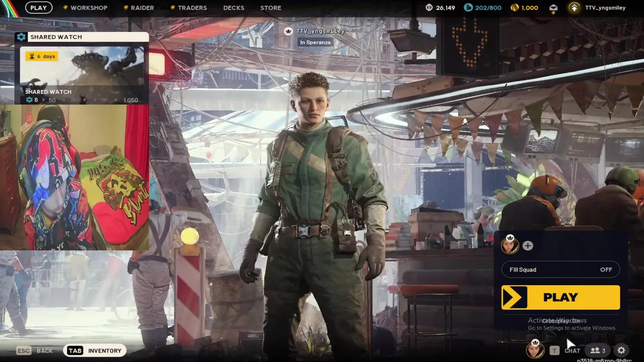Click the blue token icon beside 202/800
This screenshot has width=644, height=362.
[x=468, y=8]
